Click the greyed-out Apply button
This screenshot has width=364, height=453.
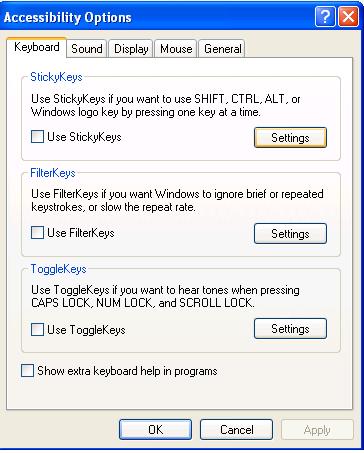click(317, 430)
